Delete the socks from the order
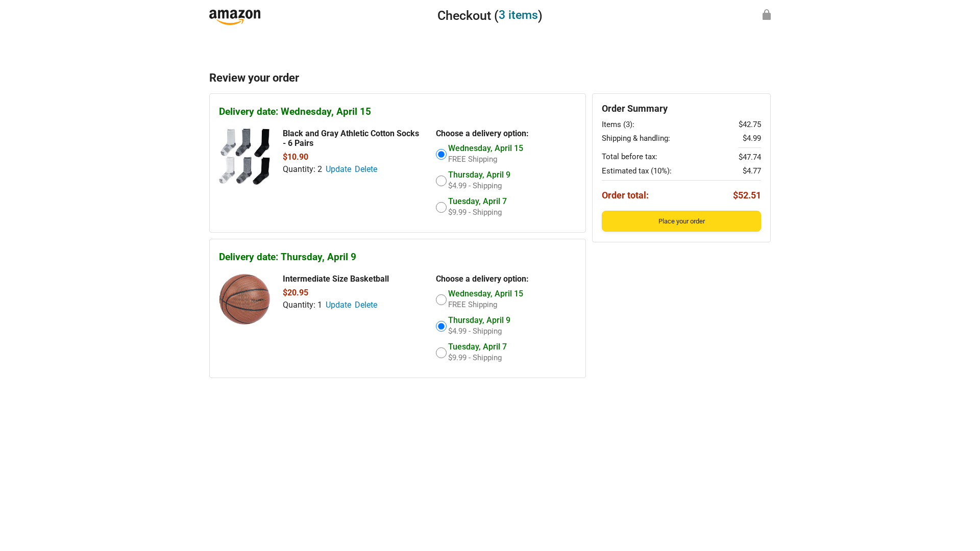Image resolution: width=980 pixels, height=551 pixels. [x=366, y=169]
